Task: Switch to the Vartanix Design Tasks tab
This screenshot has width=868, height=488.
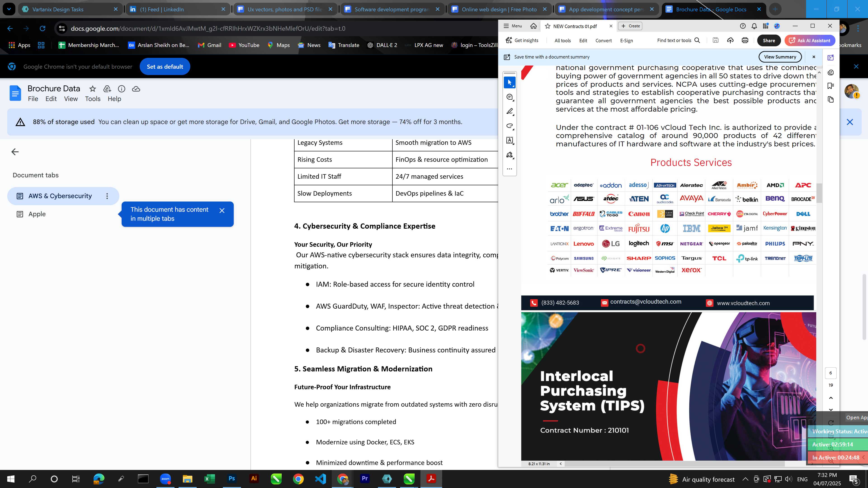Action: [x=70, y=9]
